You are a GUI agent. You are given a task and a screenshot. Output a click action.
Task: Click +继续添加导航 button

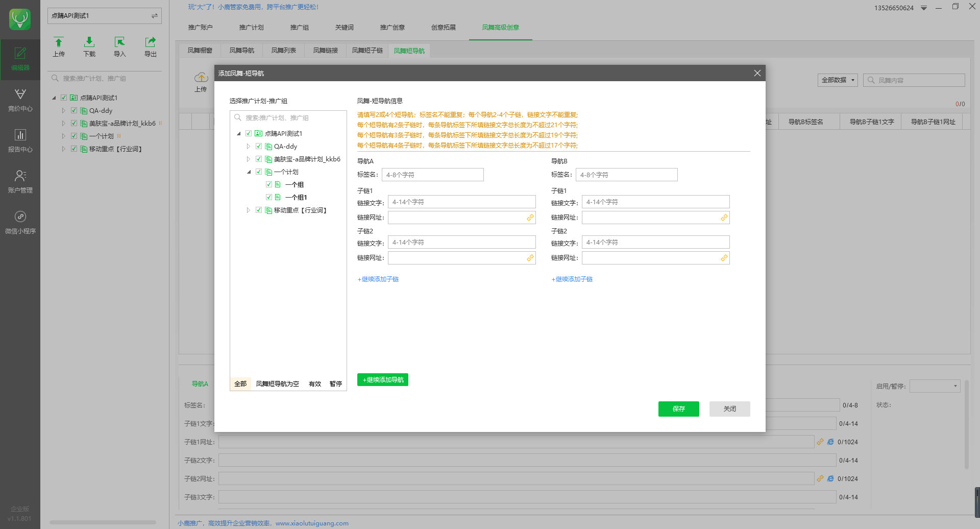click(x=383, y=380)
